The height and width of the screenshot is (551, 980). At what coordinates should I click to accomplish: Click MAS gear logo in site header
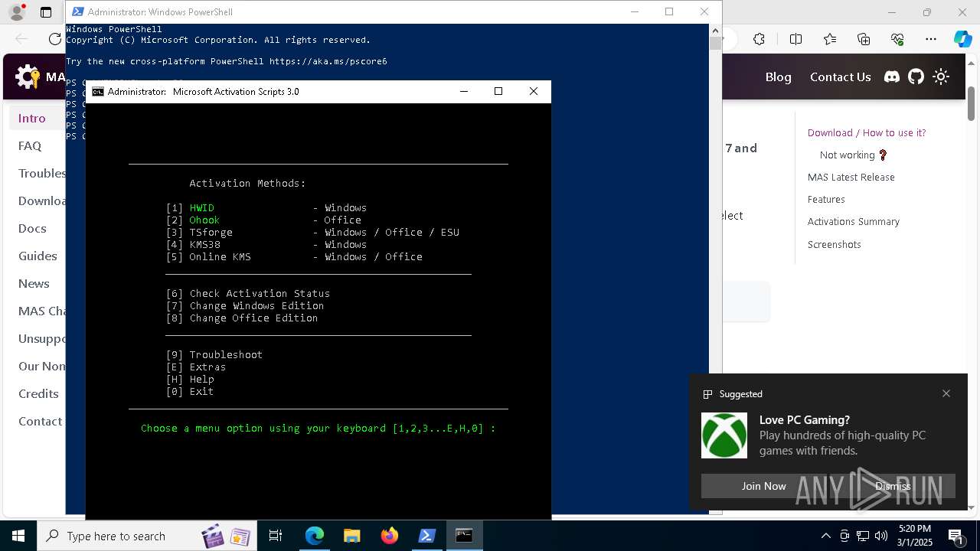[x=28, y=77]
